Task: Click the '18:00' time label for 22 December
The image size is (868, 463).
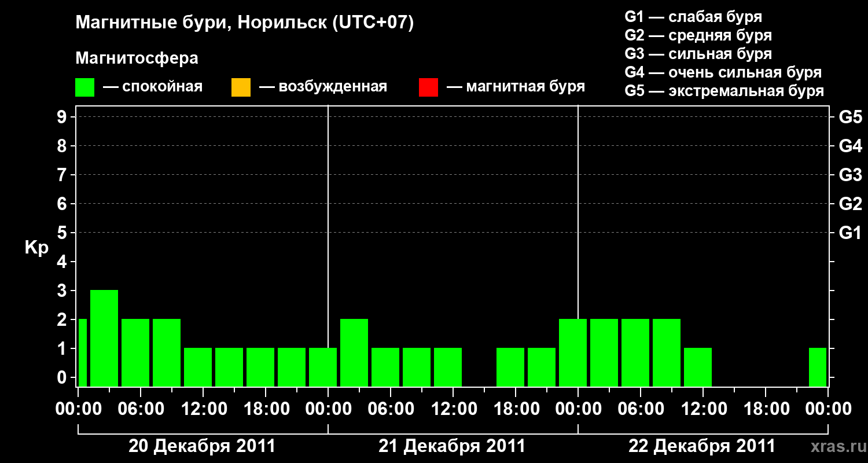Action: (x=766, y=409)
